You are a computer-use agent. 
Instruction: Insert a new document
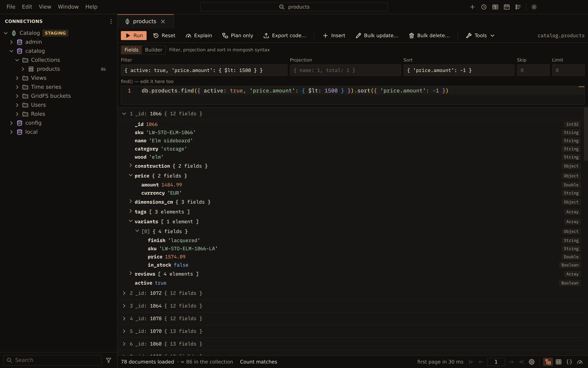[x=334, y=36]
